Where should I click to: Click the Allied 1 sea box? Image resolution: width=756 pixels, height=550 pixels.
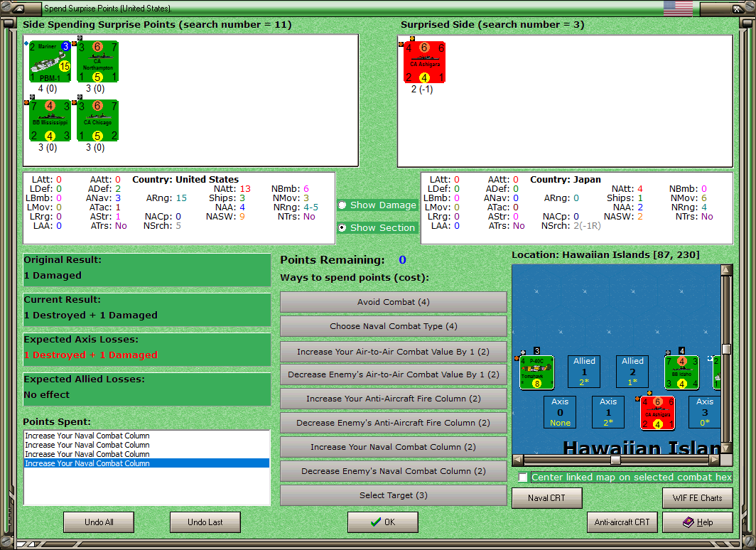[x=584, y=372]
